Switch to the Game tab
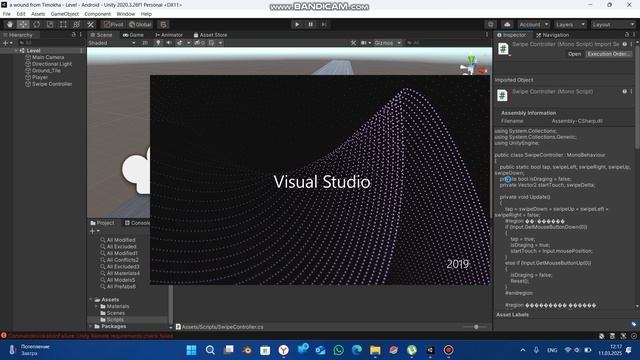The height and width of the screenshot is (360, 640). tap(133, 35)
